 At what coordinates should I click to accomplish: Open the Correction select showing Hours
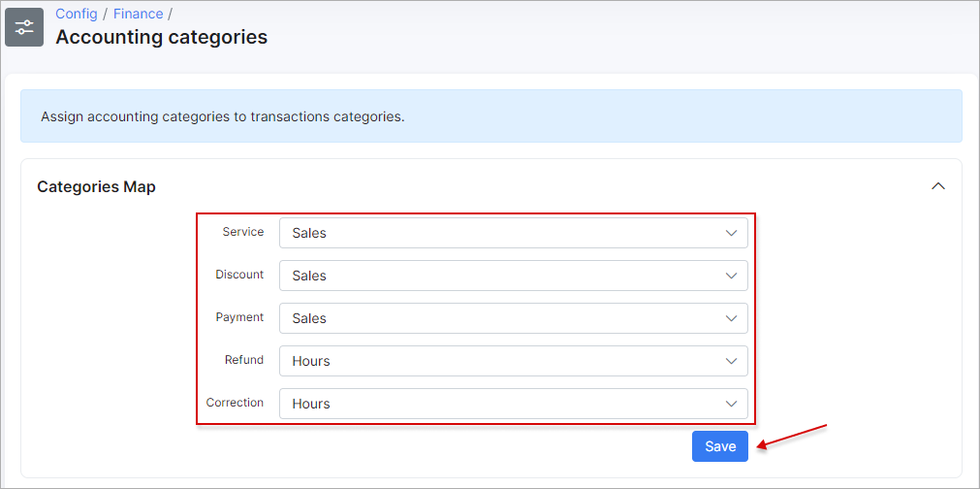coord(513,404)
